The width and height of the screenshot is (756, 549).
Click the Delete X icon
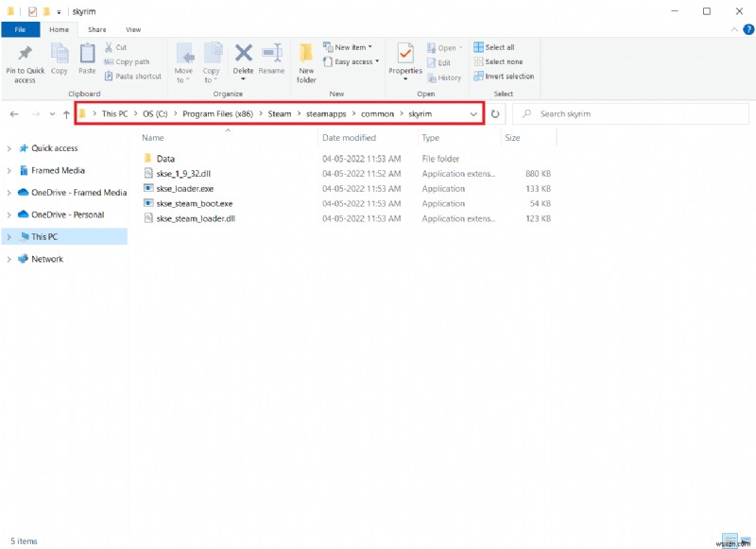[x=244, y=53]
